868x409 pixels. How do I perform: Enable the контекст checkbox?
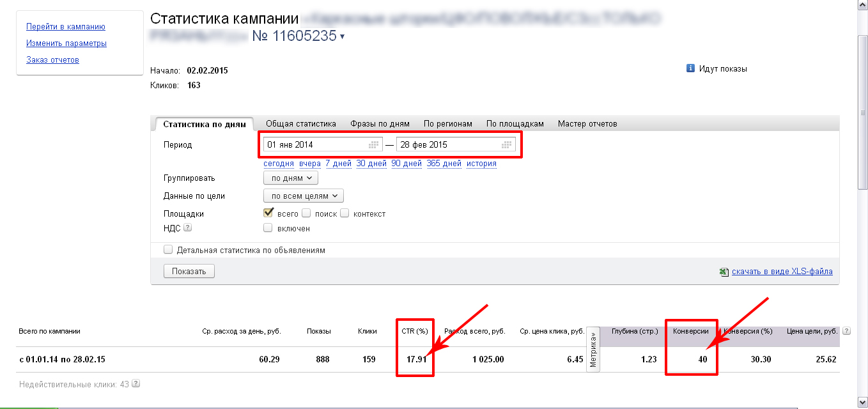coord(345,213)
